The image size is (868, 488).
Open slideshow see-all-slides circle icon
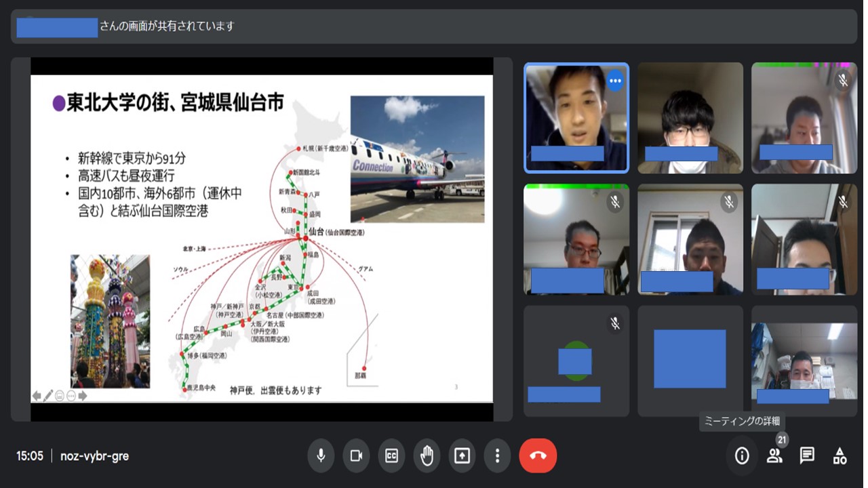[x=60, y=396]
